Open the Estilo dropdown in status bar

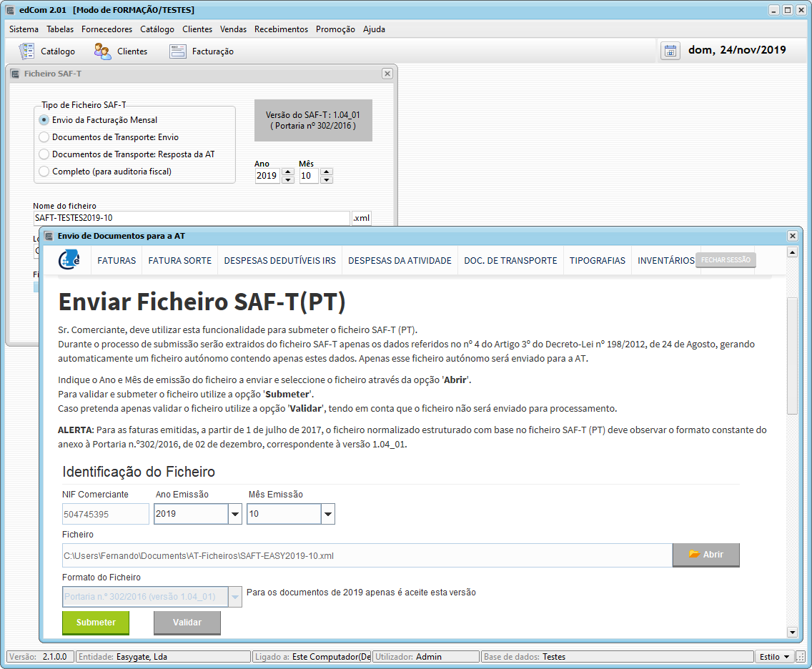[773, 657]
